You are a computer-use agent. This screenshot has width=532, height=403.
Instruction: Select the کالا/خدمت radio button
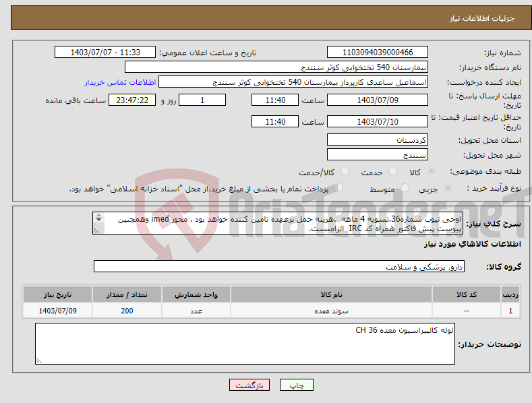345,171
